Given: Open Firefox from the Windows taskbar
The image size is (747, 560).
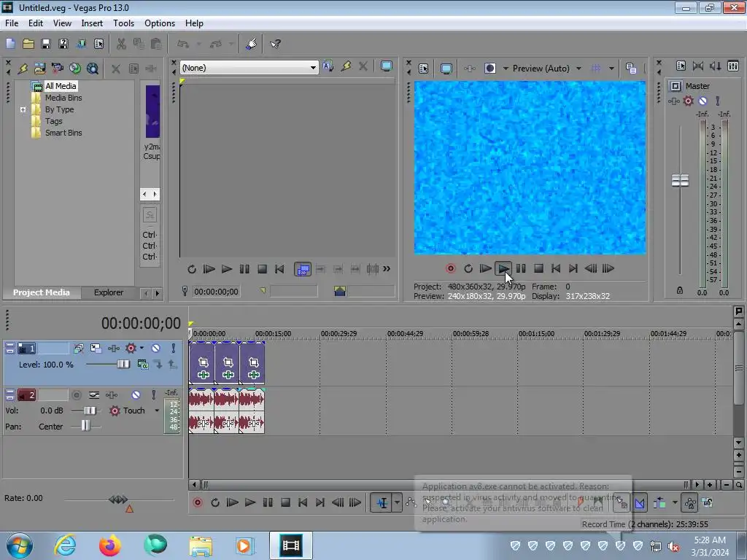Looking at the screenshot, I should coord(109,545).
